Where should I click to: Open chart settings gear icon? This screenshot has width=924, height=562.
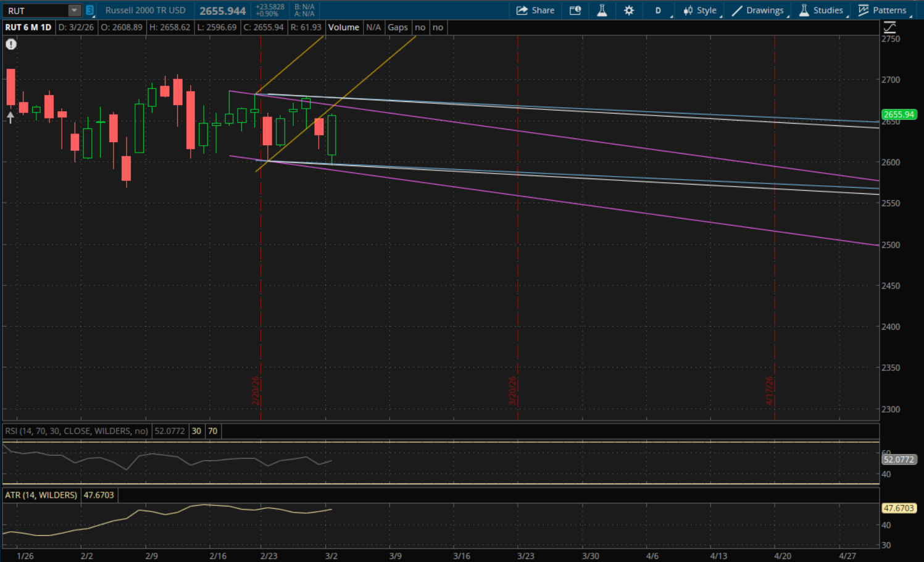coord(629,10)
